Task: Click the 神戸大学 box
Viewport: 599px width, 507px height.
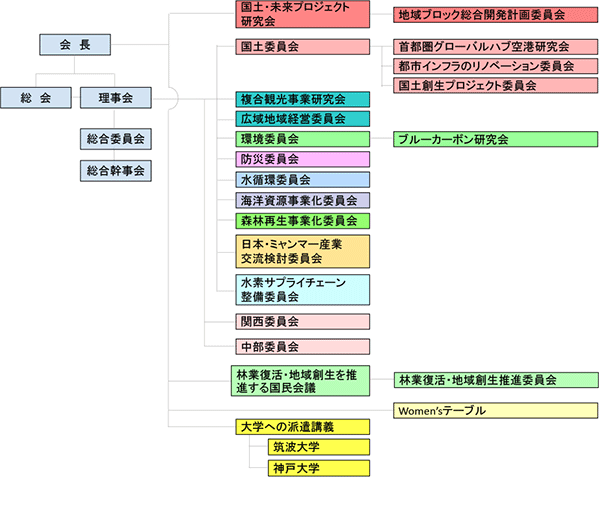Action: click(319, 468)
